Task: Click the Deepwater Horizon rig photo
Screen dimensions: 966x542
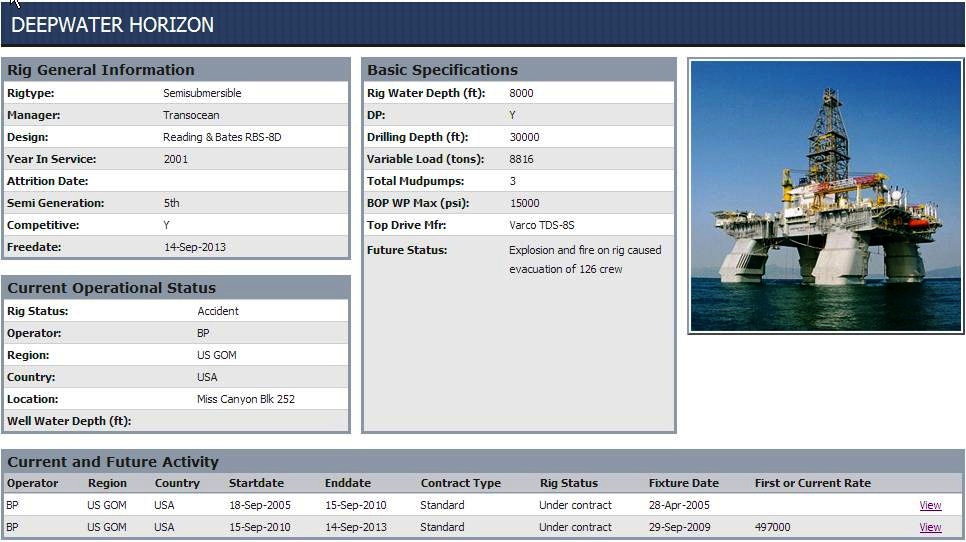Action: [825, 196]
